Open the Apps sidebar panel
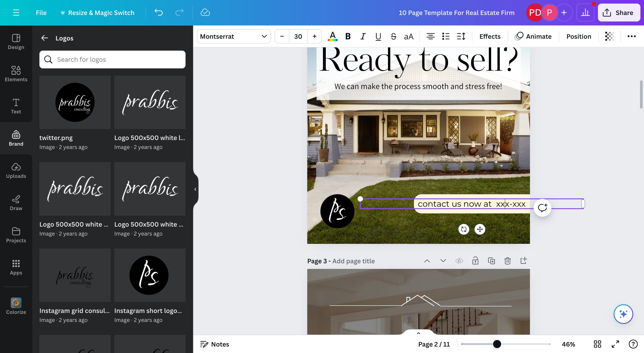 pyautogui.click(x=16, y=267)
